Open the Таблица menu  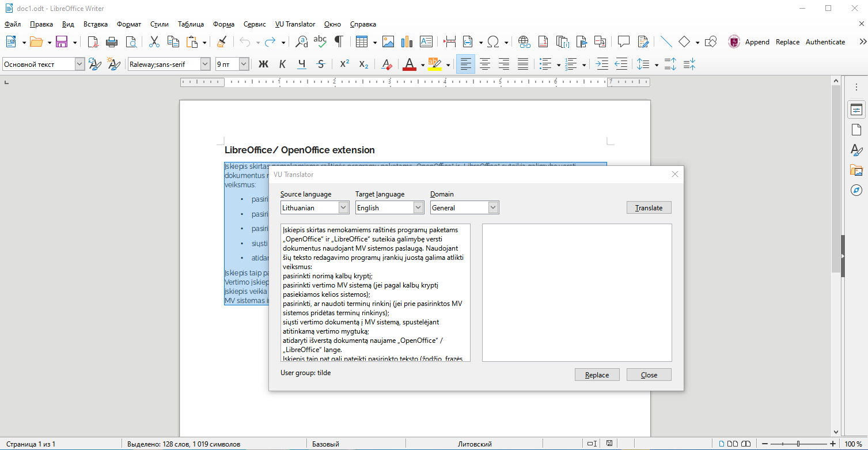tap(191, 24)
